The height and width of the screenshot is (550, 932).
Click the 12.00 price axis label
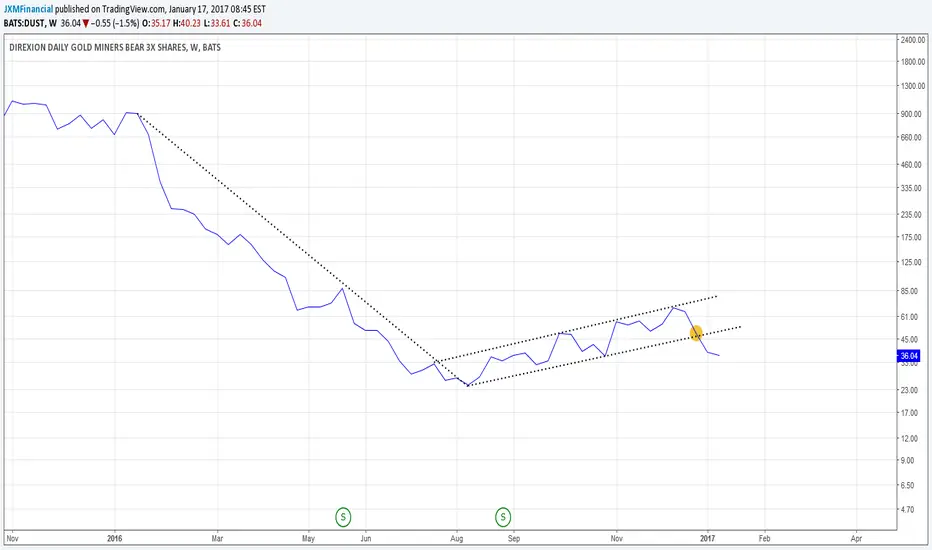click(909, 439)
